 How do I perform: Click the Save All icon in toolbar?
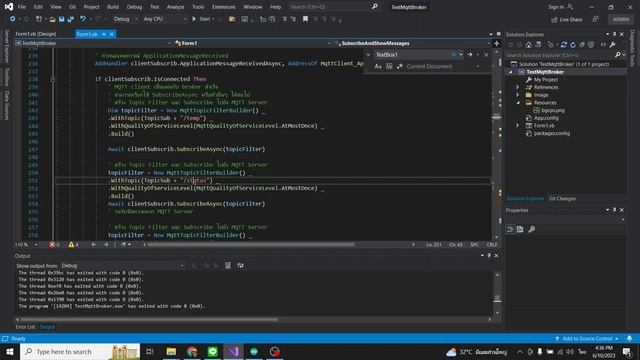[x=71, y=19]
